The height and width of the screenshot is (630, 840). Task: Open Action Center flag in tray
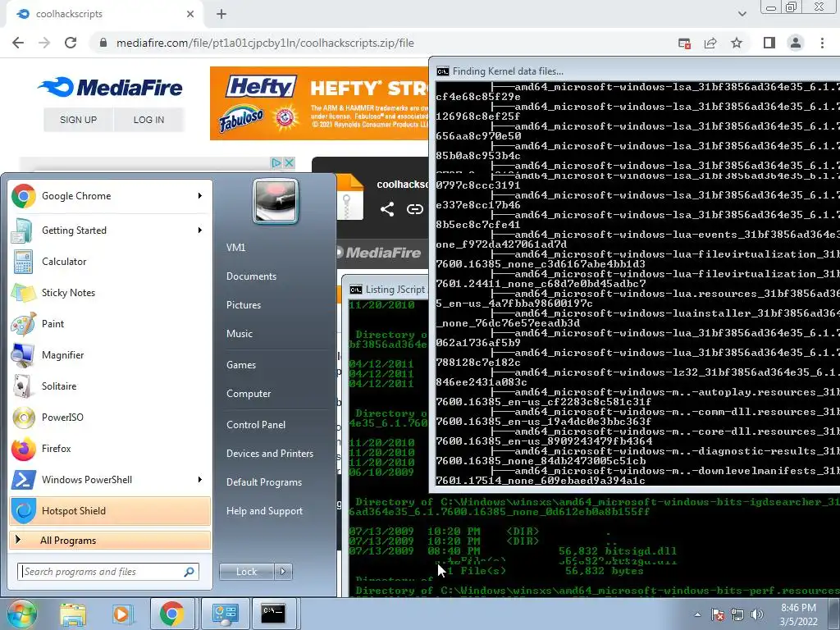pyautogui.click(x=718, y=615)
